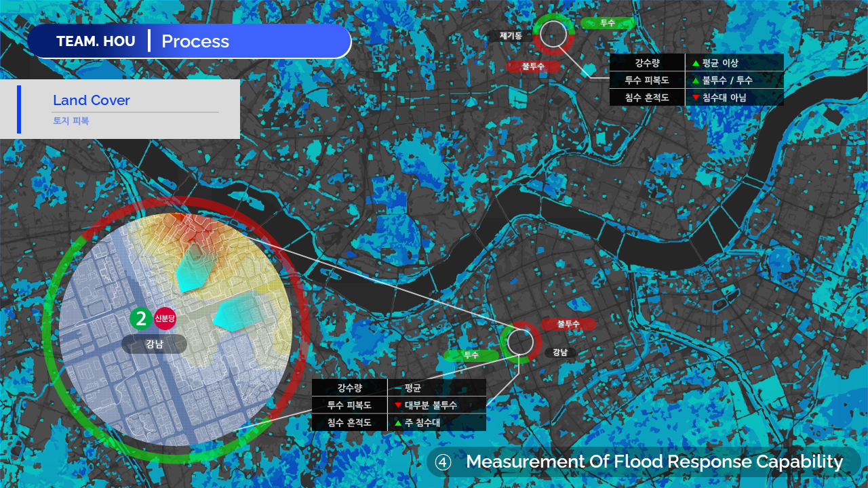The height and width of the screenshot is (488, 868).
Task: Click 강수량 cell in the lower table
Action: tap(349, 388)
